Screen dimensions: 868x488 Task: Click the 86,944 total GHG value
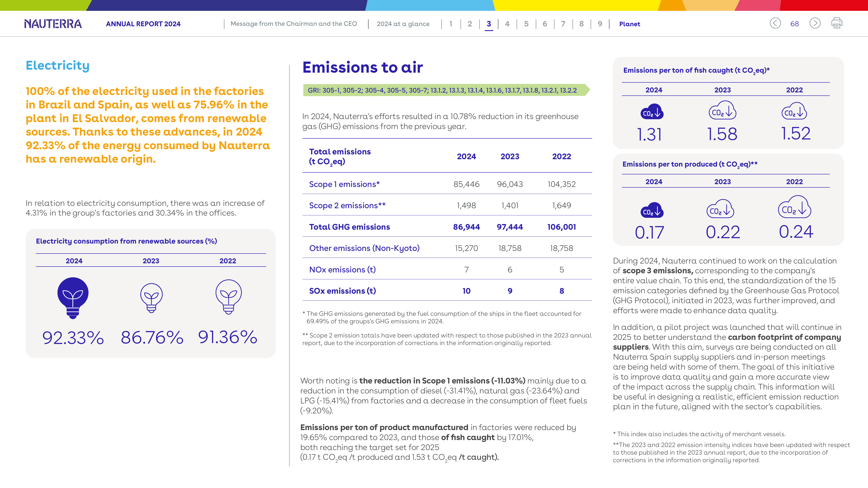pyautogui.click(x=466, y=227)
